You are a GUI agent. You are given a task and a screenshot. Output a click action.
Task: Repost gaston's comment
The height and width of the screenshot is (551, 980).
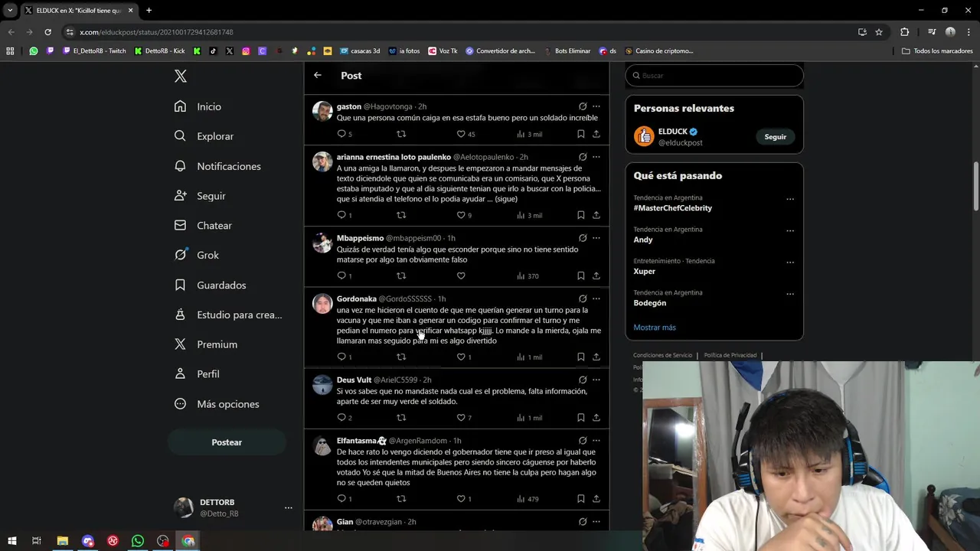click(401, 134)
